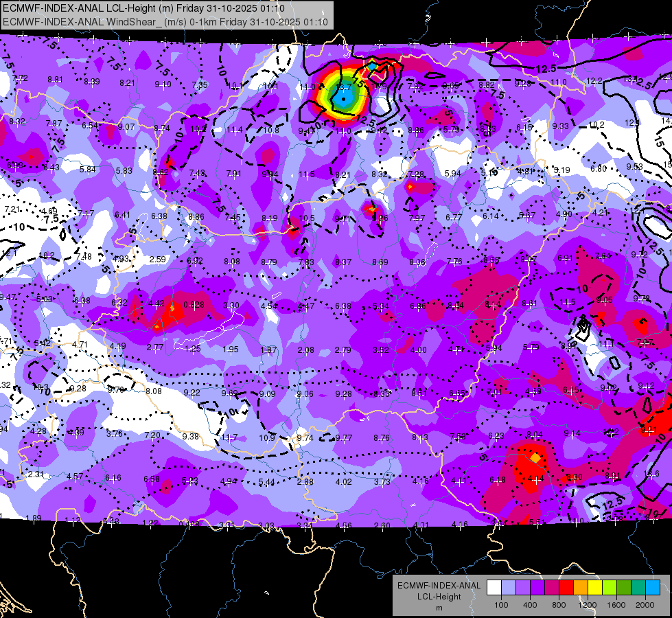Image resolution: width=672 pixels, height=618 pixels.
Task: Click the teal legend color swatch
Action: coord(638,587)
